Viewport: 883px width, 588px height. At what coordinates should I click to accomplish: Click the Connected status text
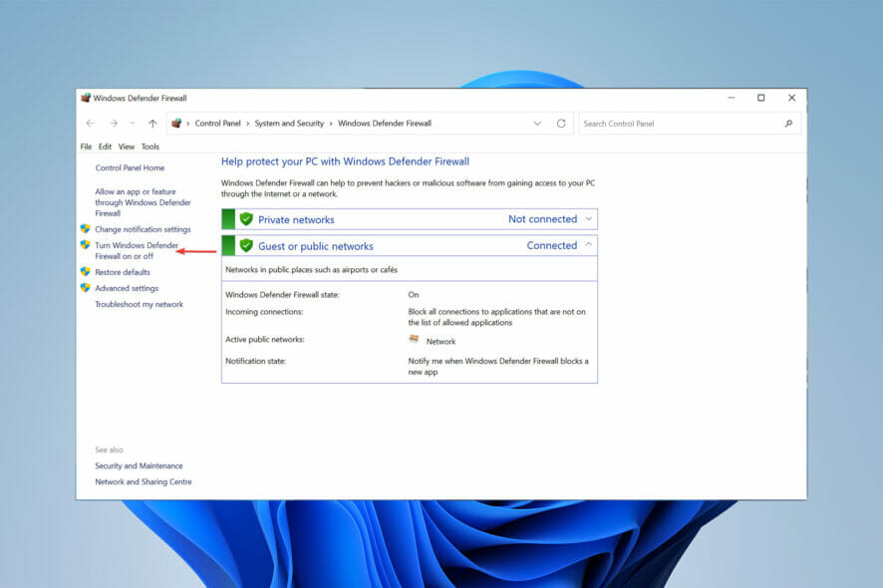pos(552,245)
